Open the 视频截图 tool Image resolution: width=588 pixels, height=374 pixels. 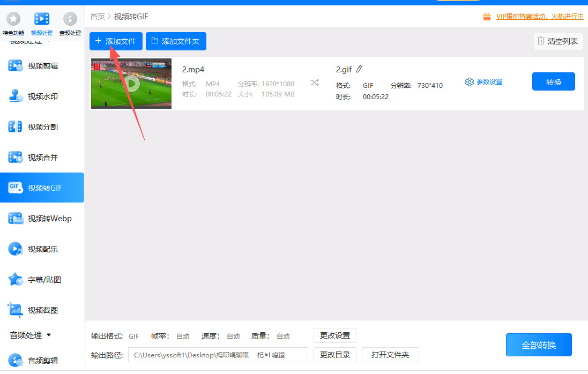(x=42, y=310)
